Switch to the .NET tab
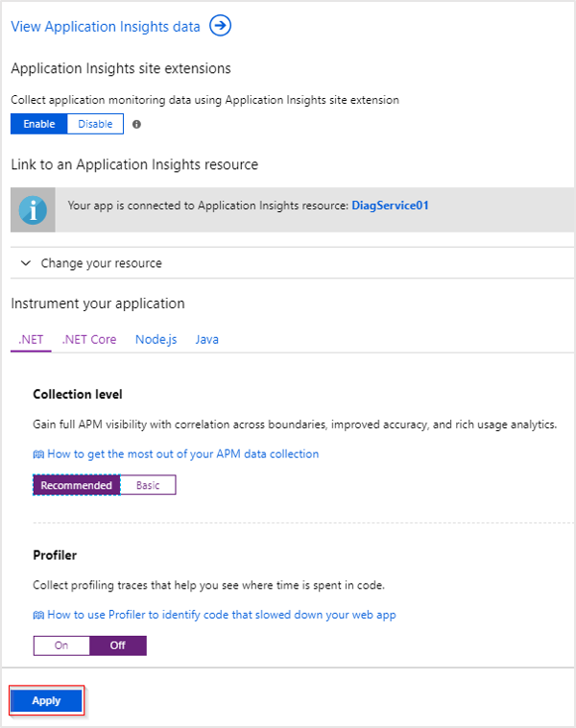The width and height of the screenshot is (576, 728). [31, 339]
